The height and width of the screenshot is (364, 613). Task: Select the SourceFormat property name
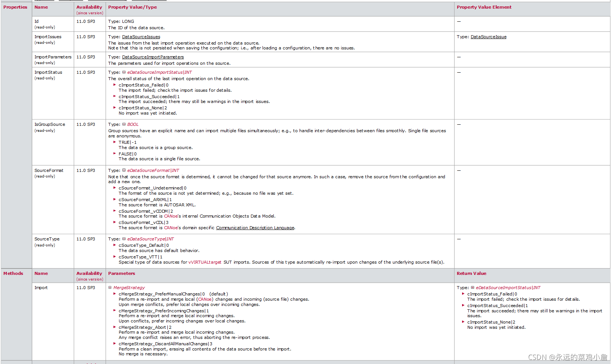pyautogui.click(x=49, y=170)
